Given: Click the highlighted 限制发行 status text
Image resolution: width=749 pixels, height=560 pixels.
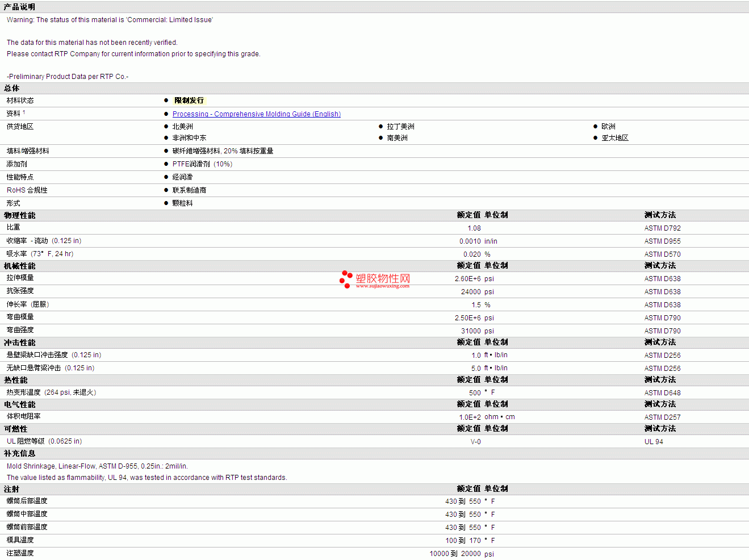Looking at the screenshot, I should click(189, 101).
